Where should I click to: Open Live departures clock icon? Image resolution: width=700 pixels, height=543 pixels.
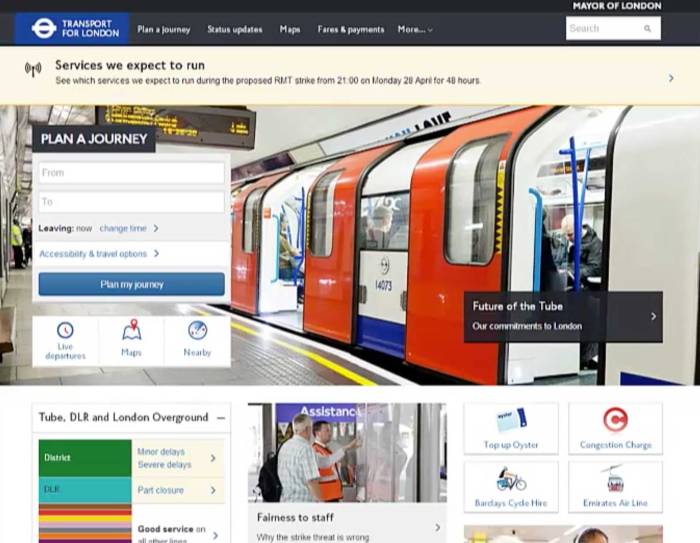point(65,330)
